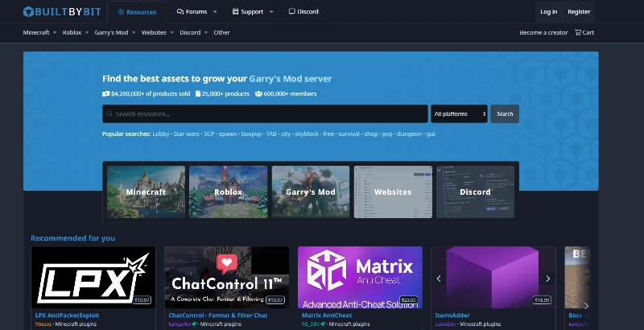Viewport: 644px width, 330px height.
Task: Open the Forums menu
Action: [x=192, y=11]
